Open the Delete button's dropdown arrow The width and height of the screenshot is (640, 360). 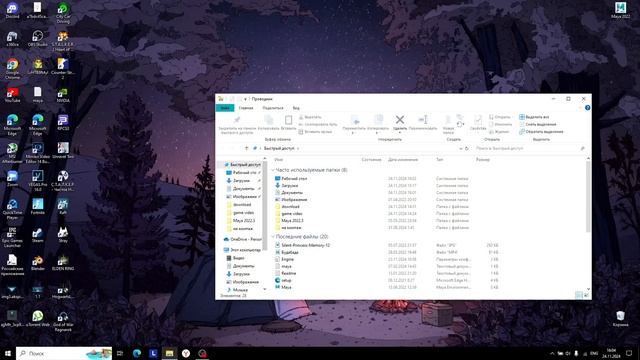pos(400,133)
